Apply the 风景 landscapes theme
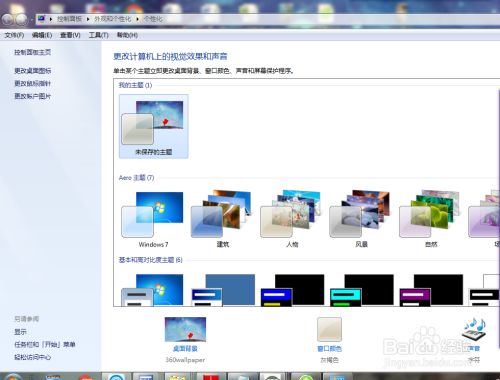Viewport: 500px width, 380px height. point(361,219)
